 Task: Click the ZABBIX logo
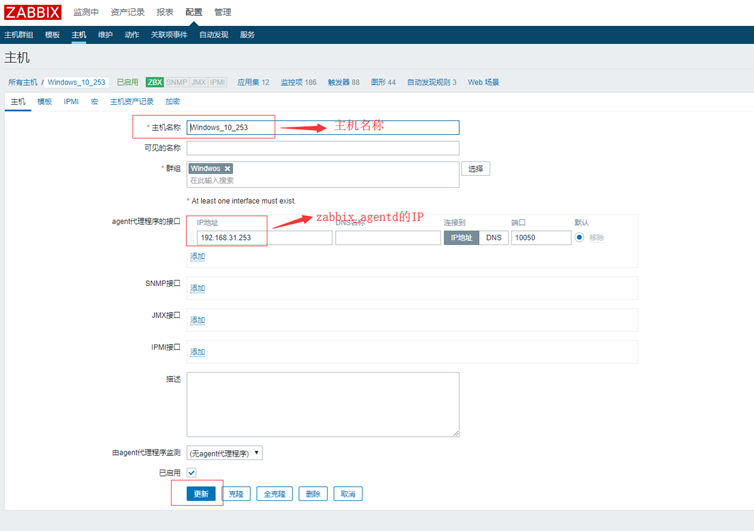pyautogui.click(x=33, y=12)
